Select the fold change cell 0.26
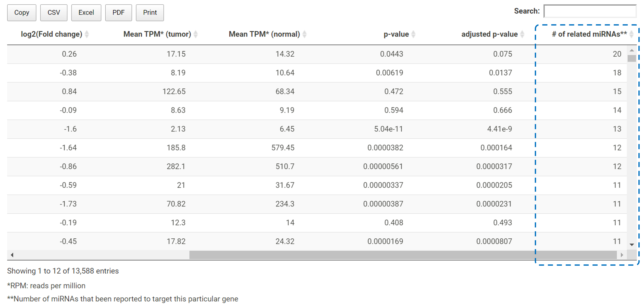Viewport: 644px width, 305px height. (69, 54)
